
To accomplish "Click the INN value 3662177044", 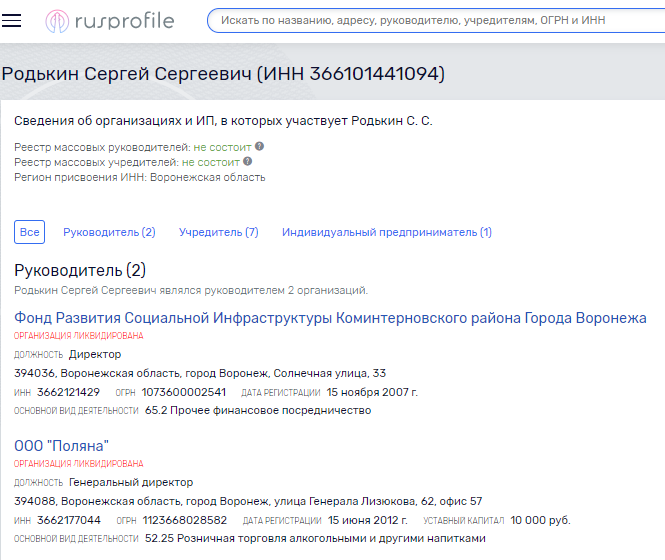I will (x=69, y=520).
